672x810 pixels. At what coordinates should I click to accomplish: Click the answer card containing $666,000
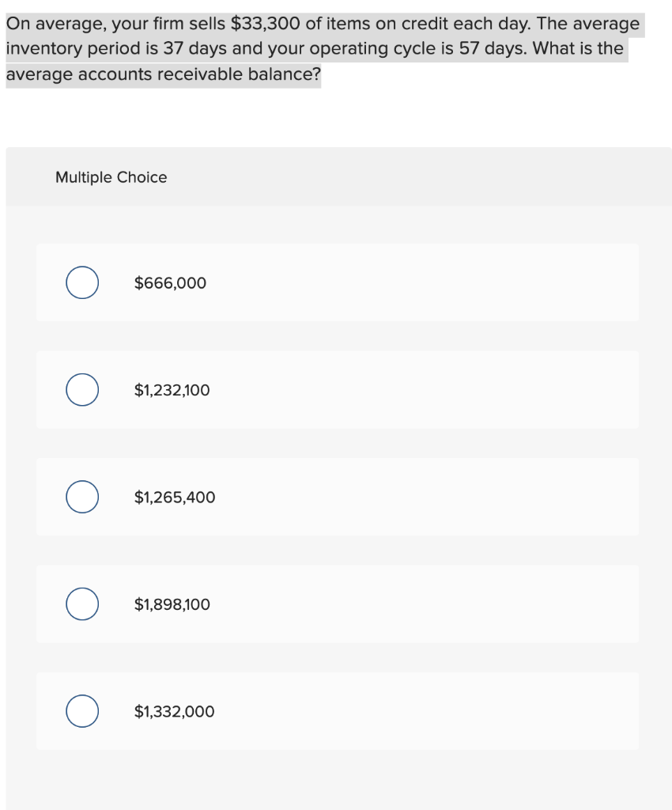click(338, 282)
